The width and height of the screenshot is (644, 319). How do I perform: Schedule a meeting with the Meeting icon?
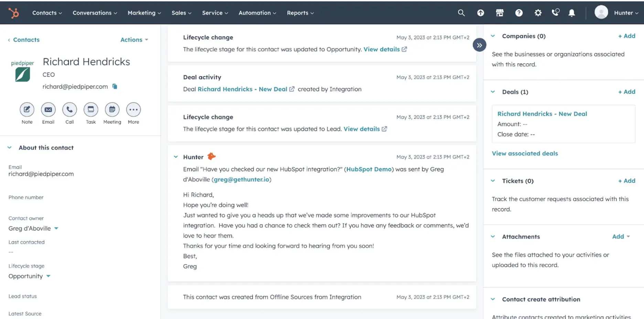tap(112, 110)
